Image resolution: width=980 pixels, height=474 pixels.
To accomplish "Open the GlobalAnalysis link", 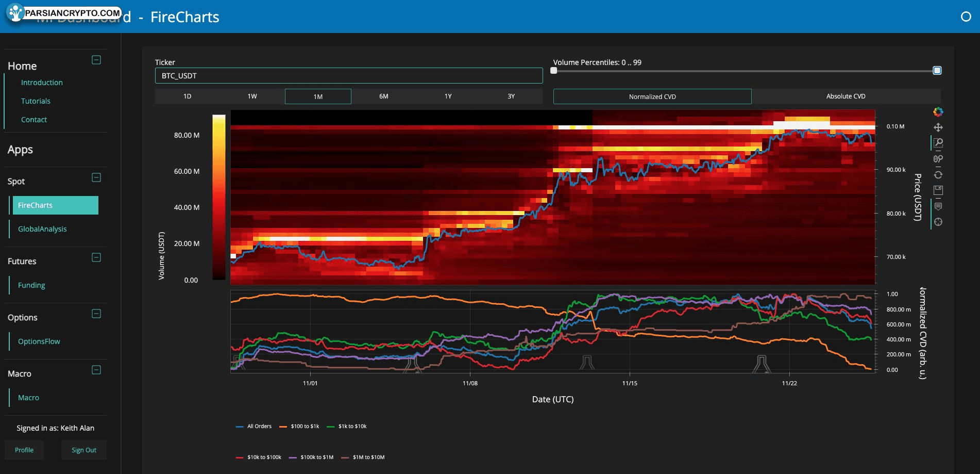I will (42, 229).
